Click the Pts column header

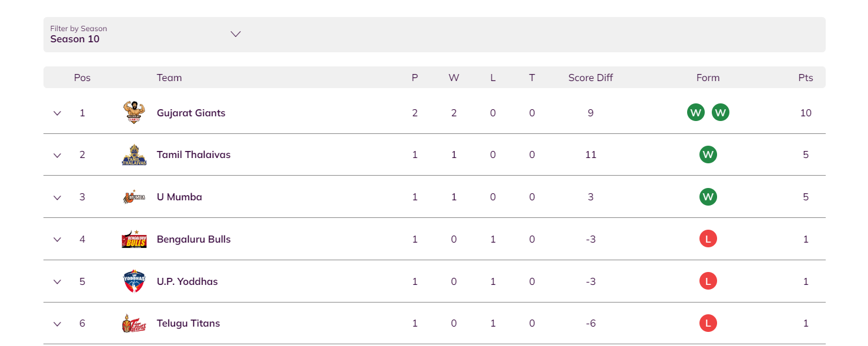coord(806,78)
